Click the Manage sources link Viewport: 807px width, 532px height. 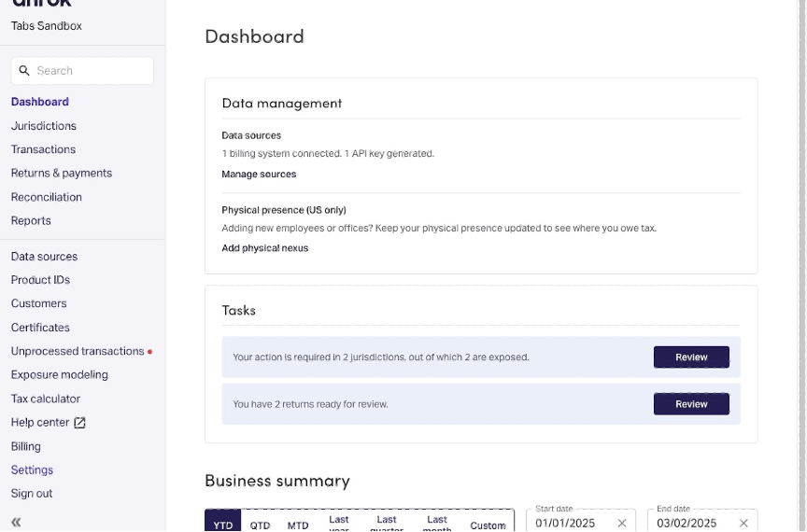coord(259,175)
